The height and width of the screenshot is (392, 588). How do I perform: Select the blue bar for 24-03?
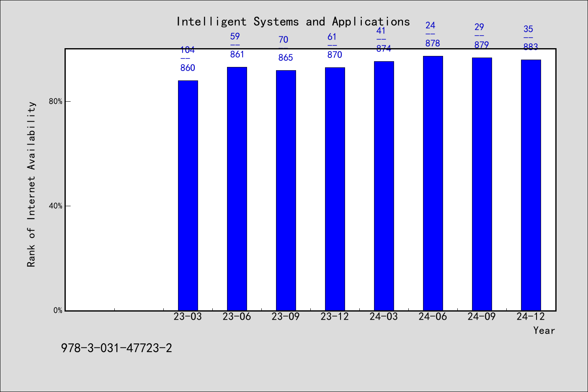384,186
